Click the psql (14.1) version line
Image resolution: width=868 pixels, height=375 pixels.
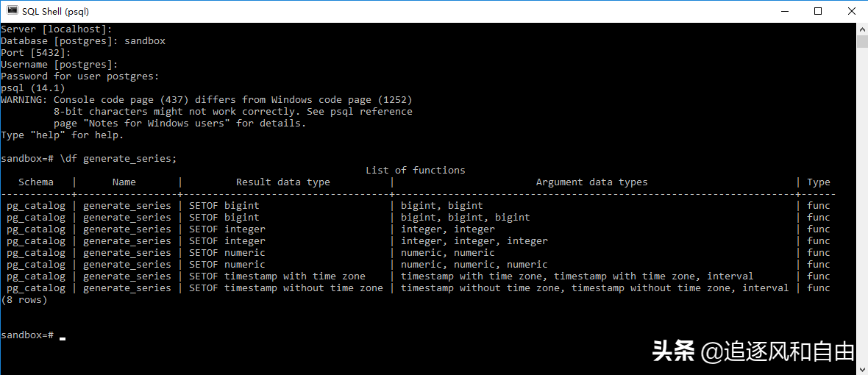(33, 88)
